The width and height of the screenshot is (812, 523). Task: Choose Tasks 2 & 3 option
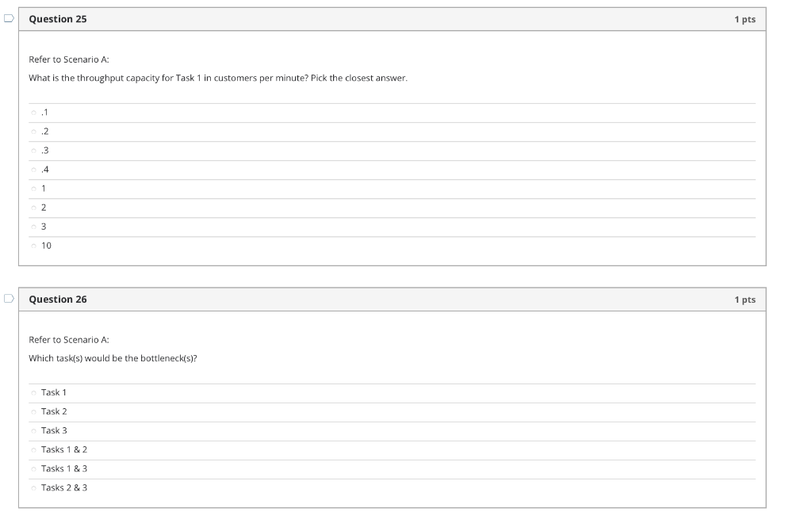point(33,488)
